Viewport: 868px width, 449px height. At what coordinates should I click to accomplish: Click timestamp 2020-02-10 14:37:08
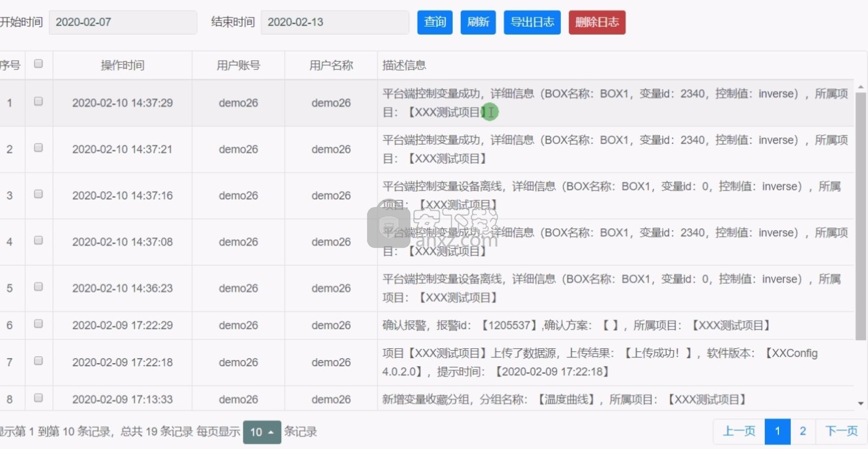[x=122, y=242]
